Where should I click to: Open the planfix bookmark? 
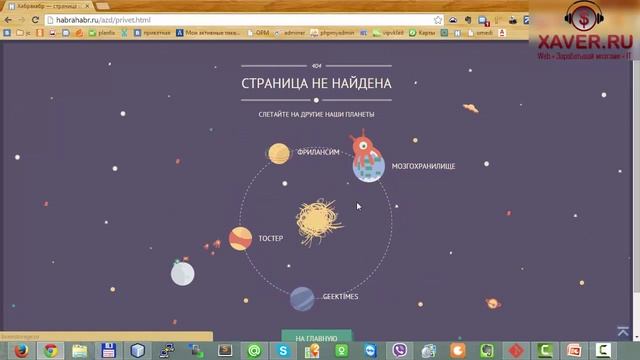click(102, 33)
